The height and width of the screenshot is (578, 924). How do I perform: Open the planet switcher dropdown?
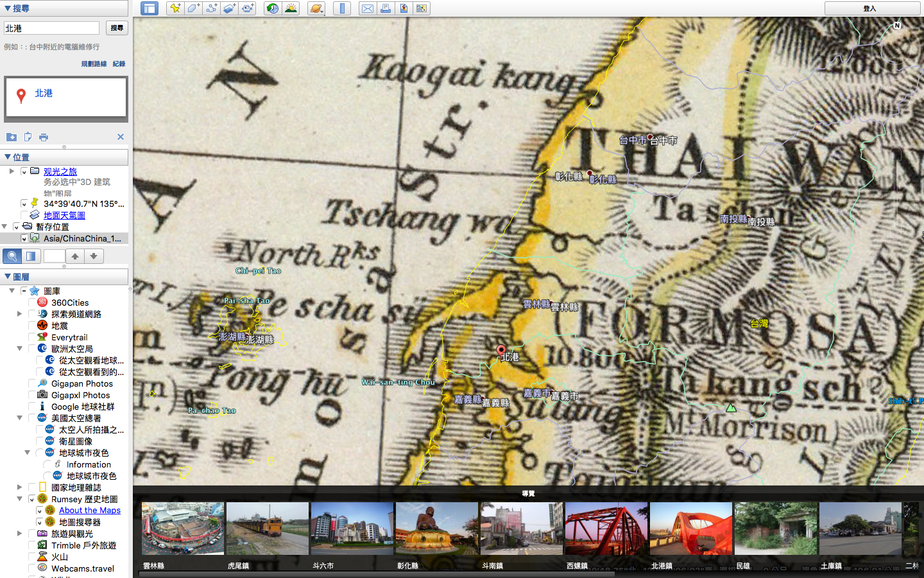coord(316,8)
